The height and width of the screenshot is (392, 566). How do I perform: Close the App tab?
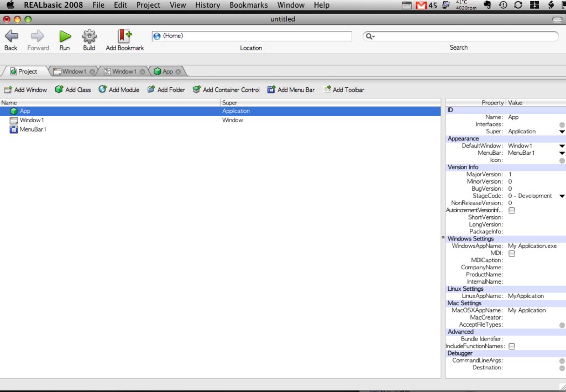pos(179,72)
